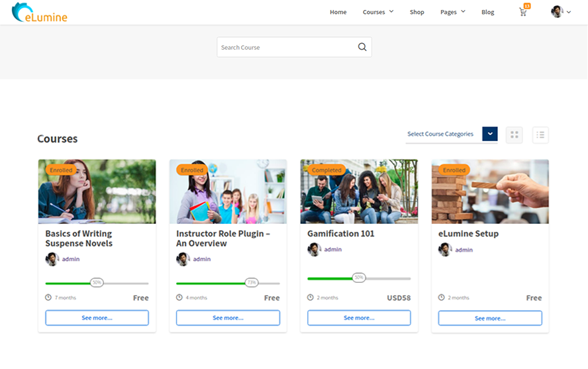Viewport: 588px width, 369px height.
Task: Open the user account dropdown chevron
Action: coord(569,12)
